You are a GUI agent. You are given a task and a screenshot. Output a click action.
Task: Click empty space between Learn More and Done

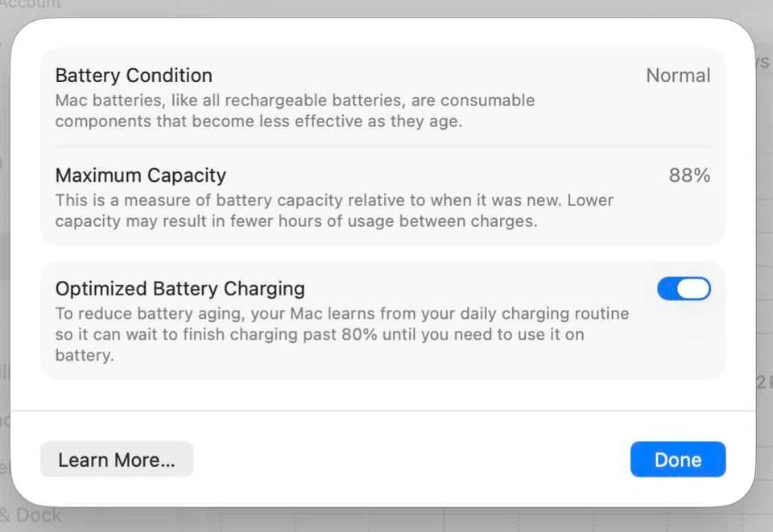(411, 460)
